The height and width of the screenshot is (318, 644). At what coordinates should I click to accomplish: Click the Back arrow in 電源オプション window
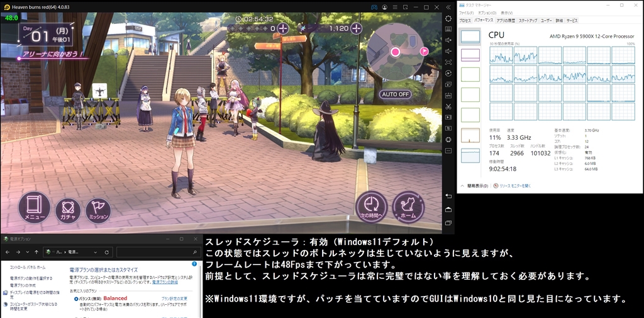coord(7,252)
